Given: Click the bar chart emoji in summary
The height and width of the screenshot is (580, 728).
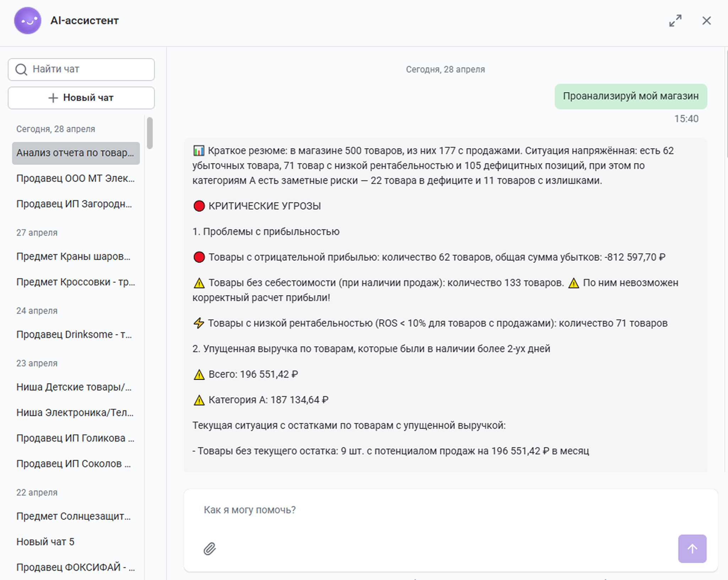Looking at the screenshot, I should tap(199, 151).
